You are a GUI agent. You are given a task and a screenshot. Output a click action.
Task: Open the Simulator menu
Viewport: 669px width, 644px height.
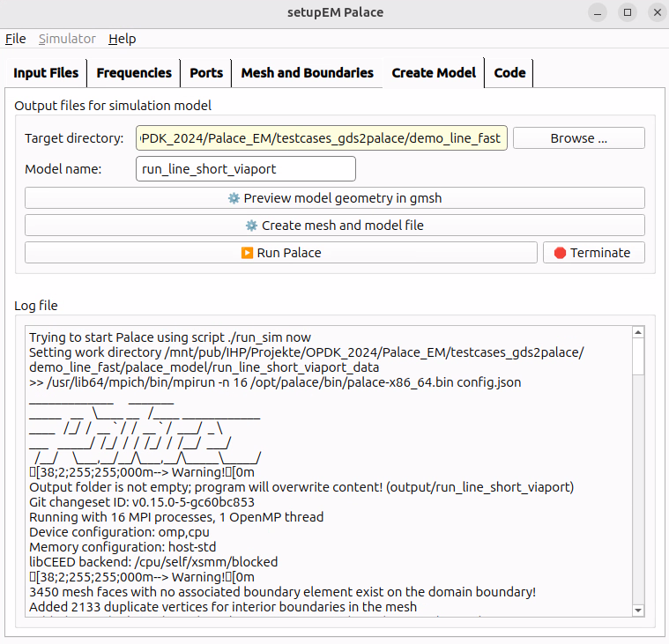point(67,39)
